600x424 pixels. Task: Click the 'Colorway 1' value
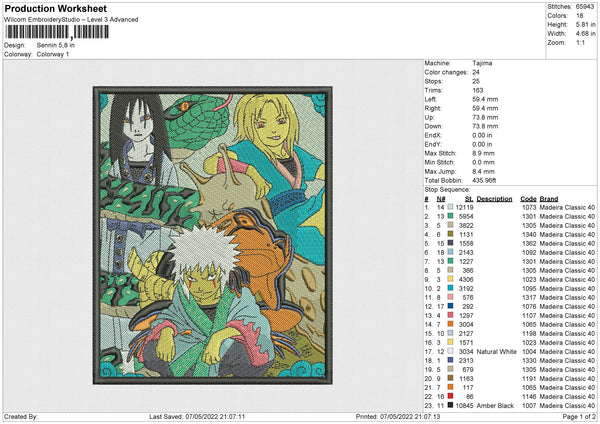[53, 54]
